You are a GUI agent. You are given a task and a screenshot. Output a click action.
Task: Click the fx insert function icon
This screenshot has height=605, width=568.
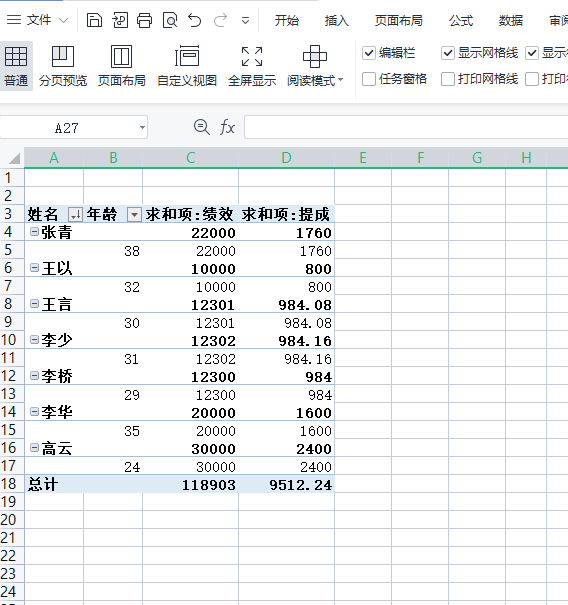point(227,127)
